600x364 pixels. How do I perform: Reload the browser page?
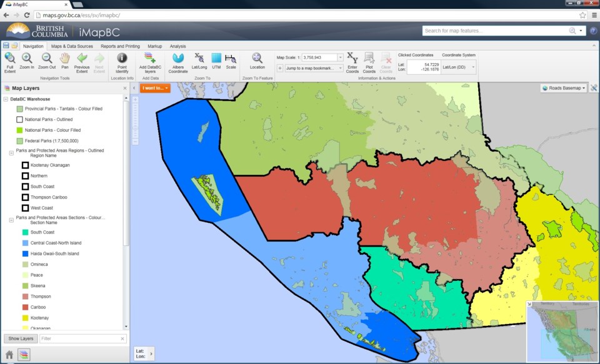(x=27, y=15)
